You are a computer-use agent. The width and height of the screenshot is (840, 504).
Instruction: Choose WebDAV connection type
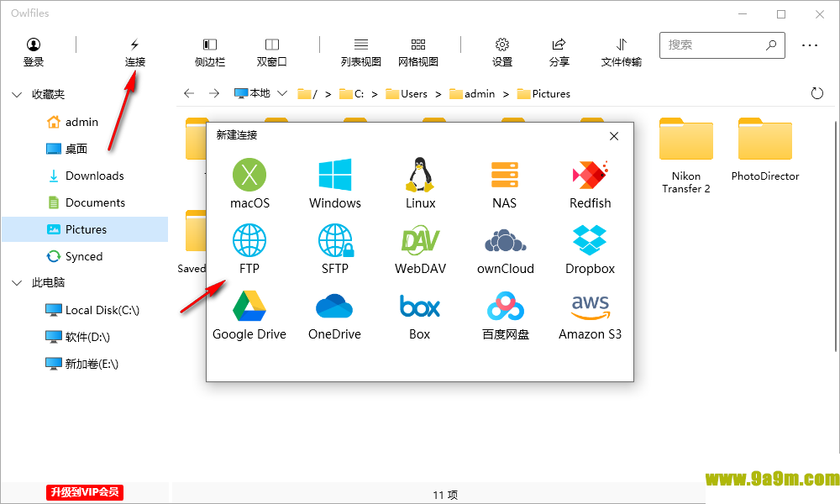tap(420, 249)
